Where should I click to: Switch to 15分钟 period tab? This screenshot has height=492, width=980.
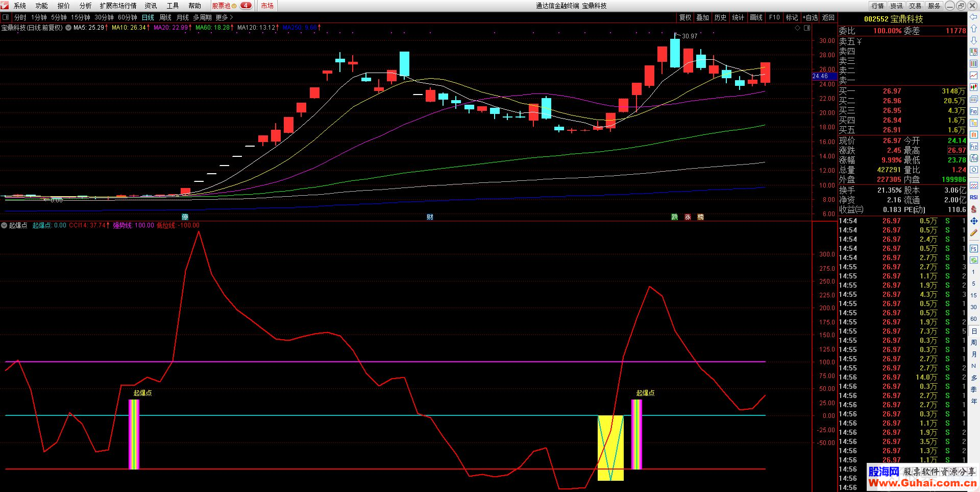tap(80, 17)
